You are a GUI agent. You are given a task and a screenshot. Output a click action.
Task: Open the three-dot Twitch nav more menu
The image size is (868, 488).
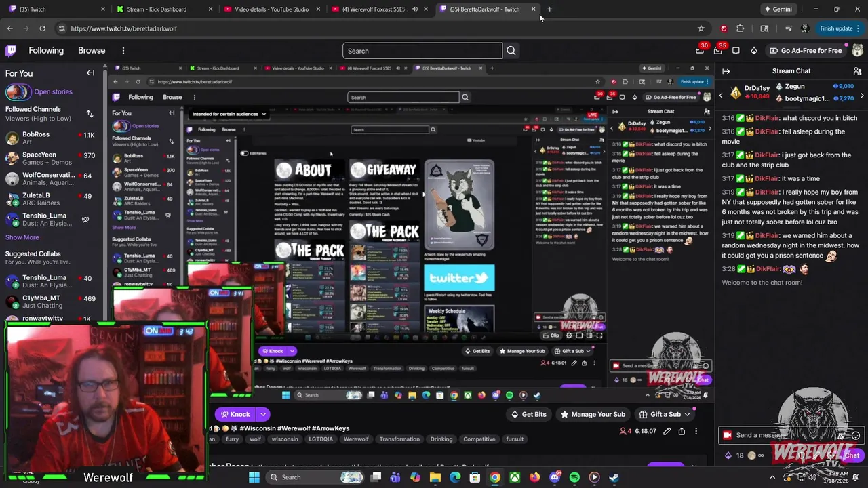pyautogui.click(x=123, y=51)
